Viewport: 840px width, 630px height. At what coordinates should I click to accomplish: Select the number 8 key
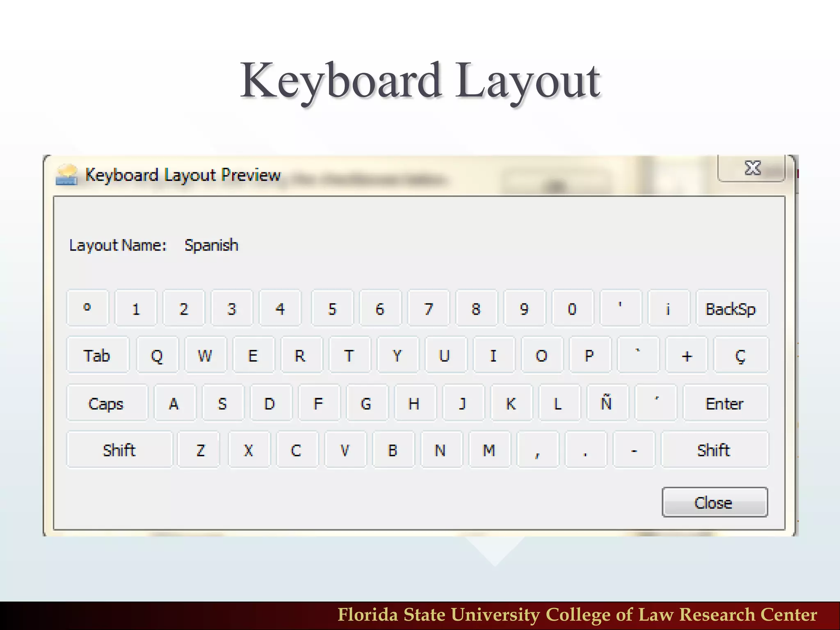(x=476, y=308)
